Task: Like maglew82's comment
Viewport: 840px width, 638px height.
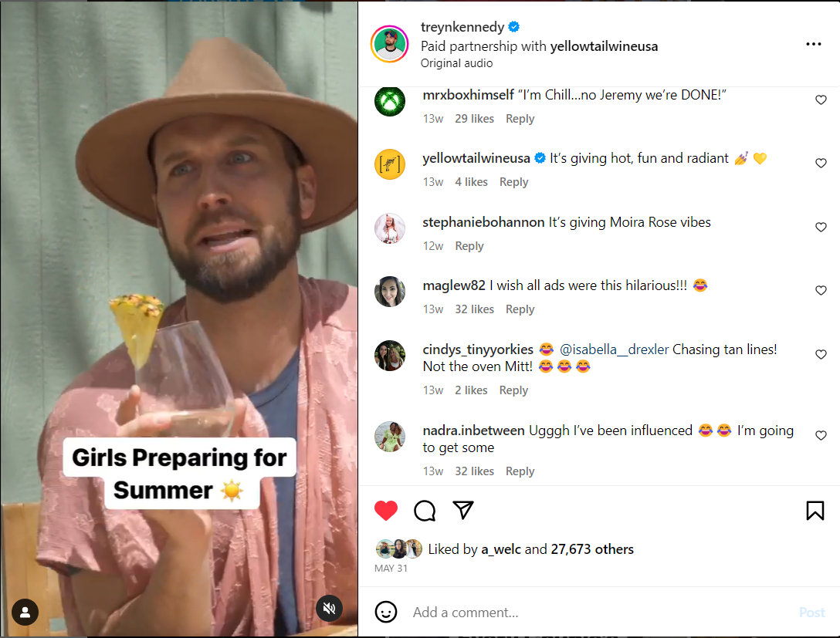Action: point(821,291)
